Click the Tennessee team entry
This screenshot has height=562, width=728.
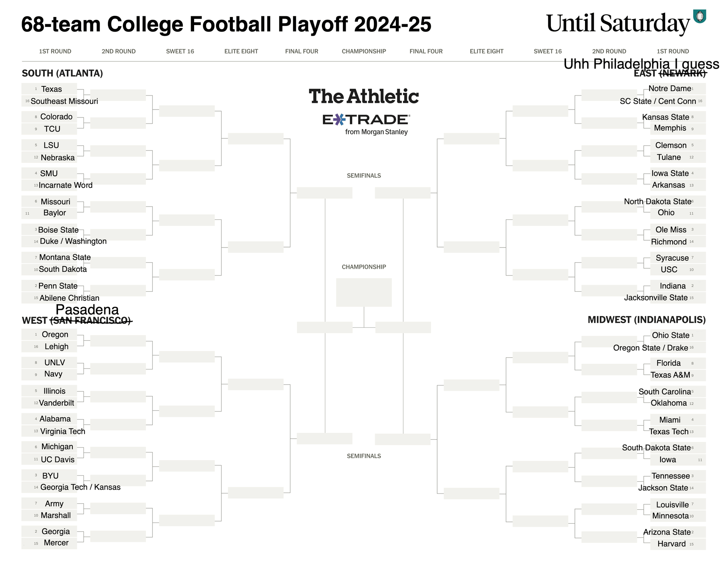click(670, 476)
